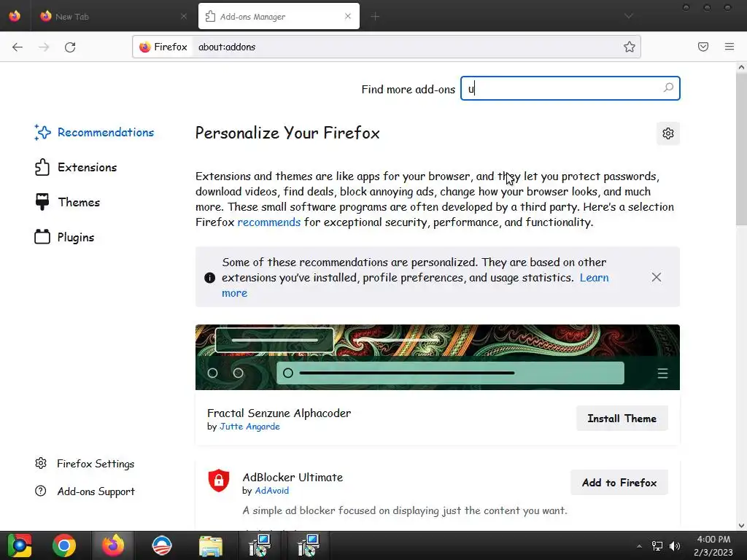Close the Add-ons Manager tab
The height and width of the screenshot is (560, 747).
348,16
